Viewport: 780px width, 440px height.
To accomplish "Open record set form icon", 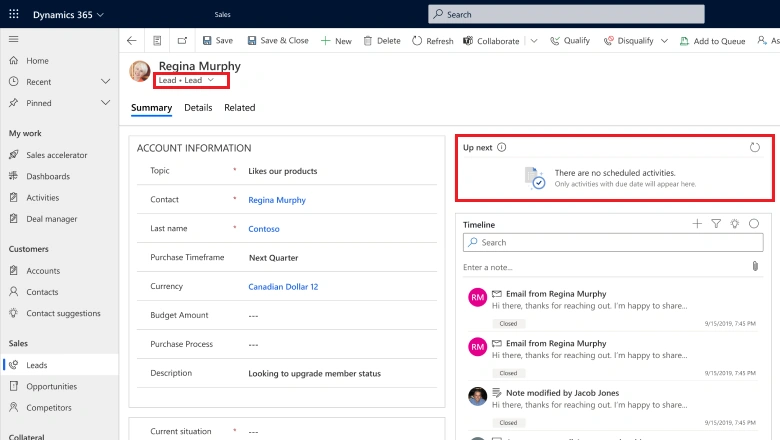I will [x=157, y=41].
